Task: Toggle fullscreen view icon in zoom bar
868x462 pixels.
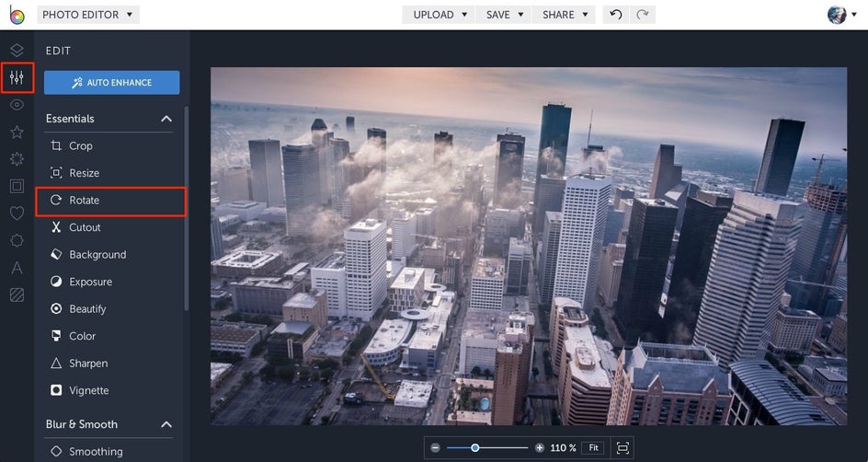Action: 622,448
